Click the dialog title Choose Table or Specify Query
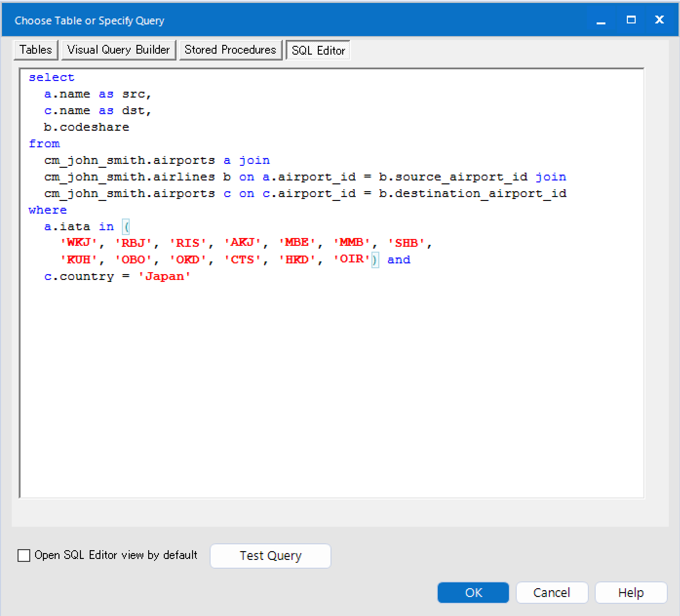The width and height of the screenshot is (680, 616). (x=89, y=20)
